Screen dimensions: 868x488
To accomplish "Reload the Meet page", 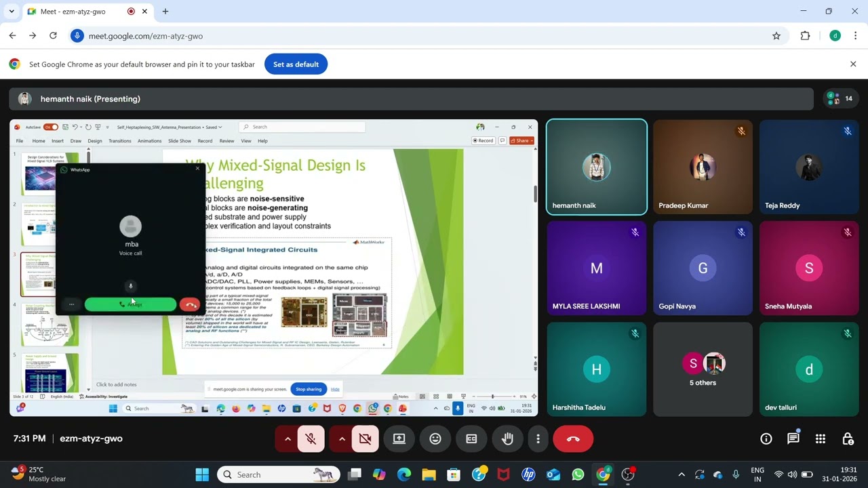I will pos(53,36).
